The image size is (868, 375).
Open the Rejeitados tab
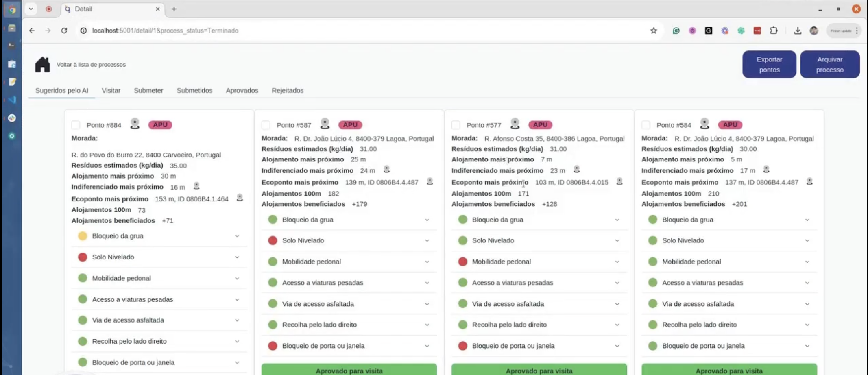(x=287, y=90)
